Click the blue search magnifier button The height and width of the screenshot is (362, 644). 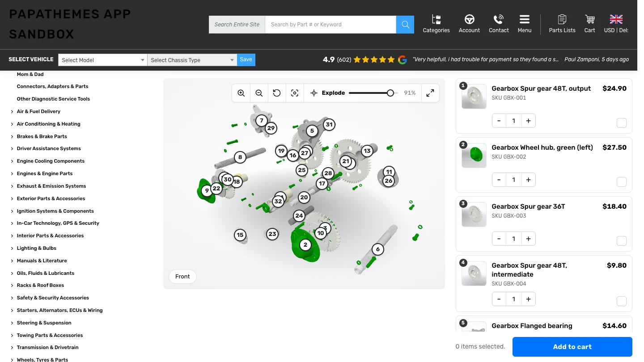(405, 25)
